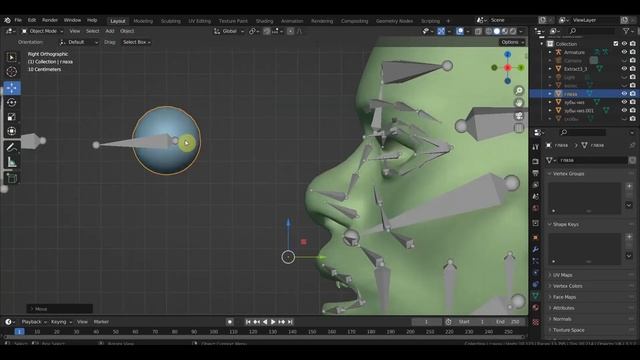Open the Render properties tab
The image size is (640, 360).
536,162
